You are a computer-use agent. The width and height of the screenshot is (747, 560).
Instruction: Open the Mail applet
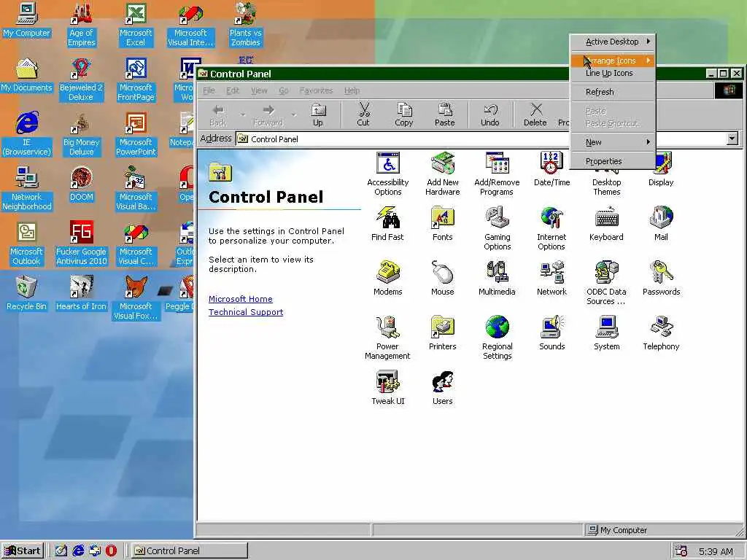[x=661, y=224]
